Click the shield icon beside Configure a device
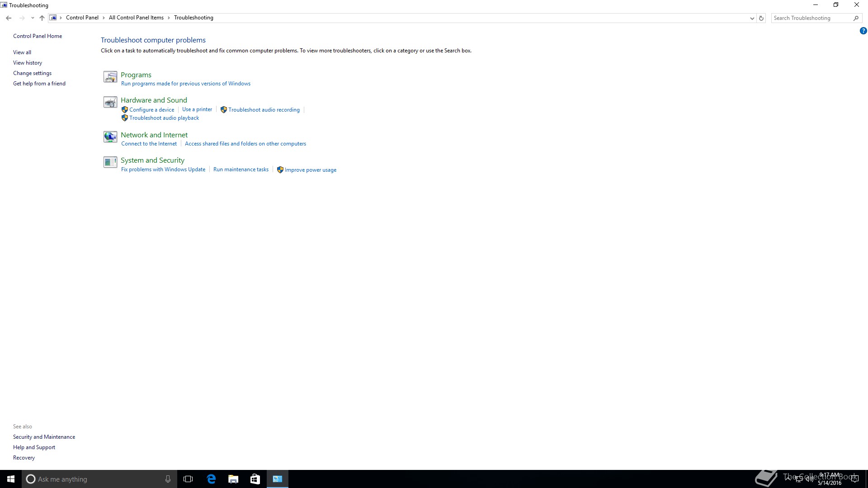 pyautogui.click(x=125, y=110)
